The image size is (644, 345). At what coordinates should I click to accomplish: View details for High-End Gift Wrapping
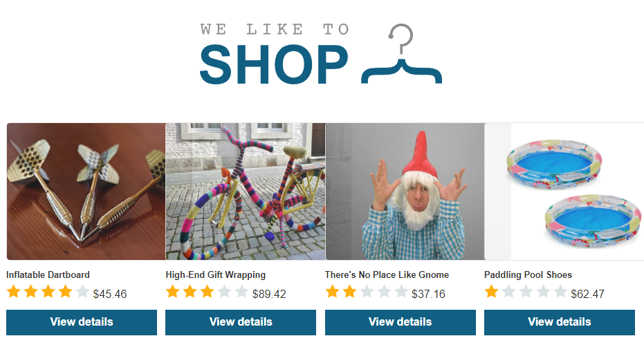pyautogui.click(x=241, y=322)
